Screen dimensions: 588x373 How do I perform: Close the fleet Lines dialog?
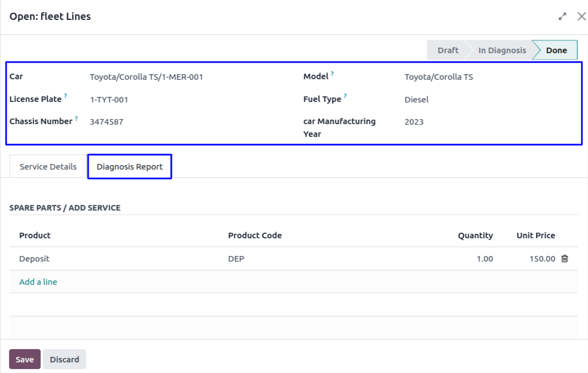tap(581, 17)
